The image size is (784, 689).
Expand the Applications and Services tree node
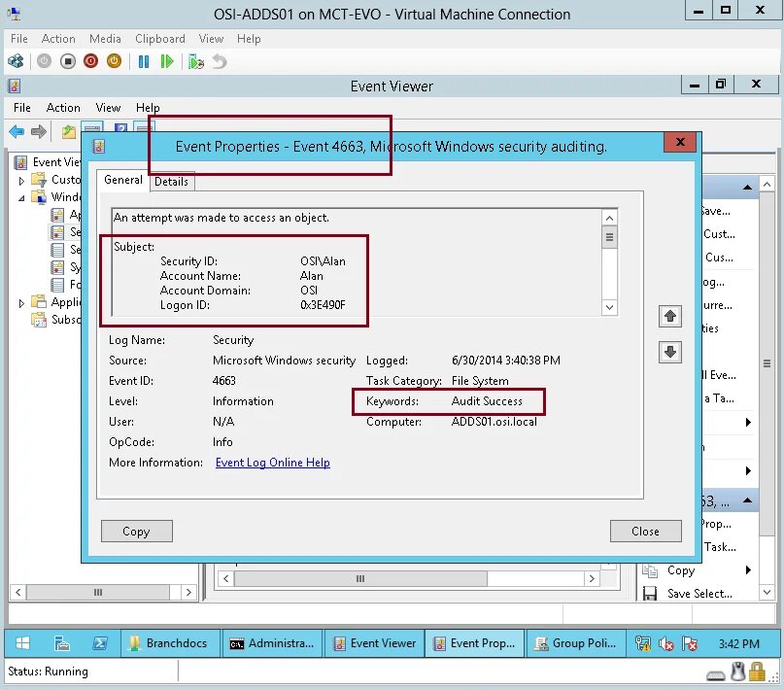click(21, 303)
